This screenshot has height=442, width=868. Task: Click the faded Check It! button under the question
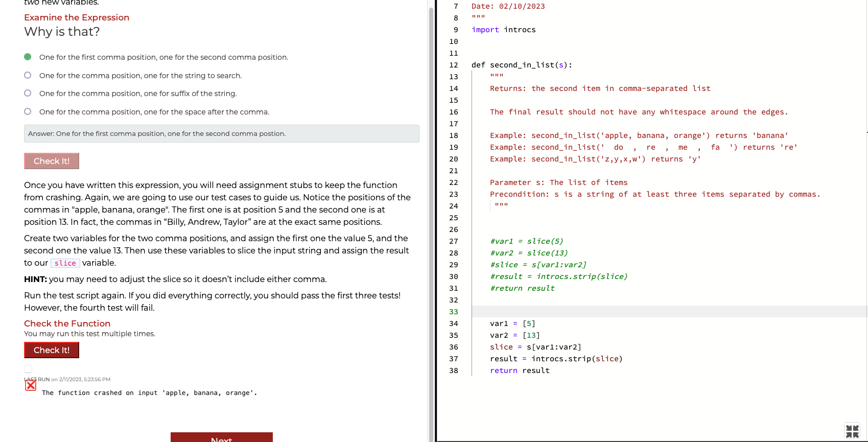(x=52, y=161)
